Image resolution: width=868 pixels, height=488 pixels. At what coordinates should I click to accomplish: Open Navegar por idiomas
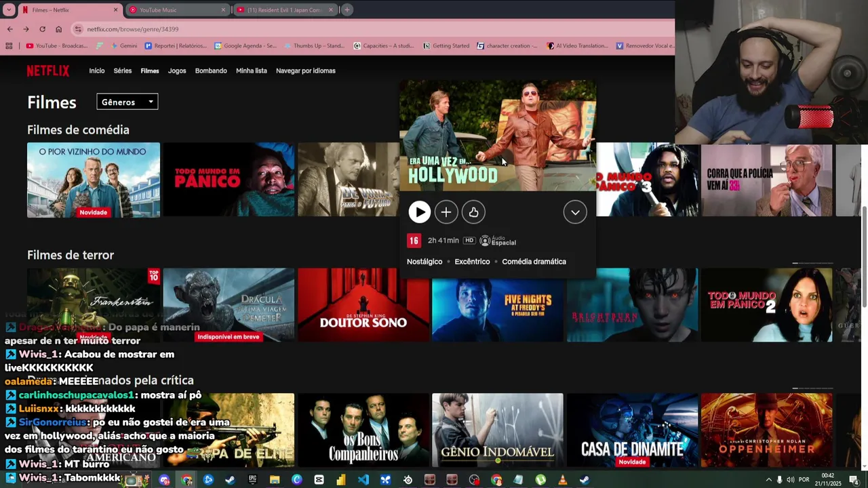point(306,70)
